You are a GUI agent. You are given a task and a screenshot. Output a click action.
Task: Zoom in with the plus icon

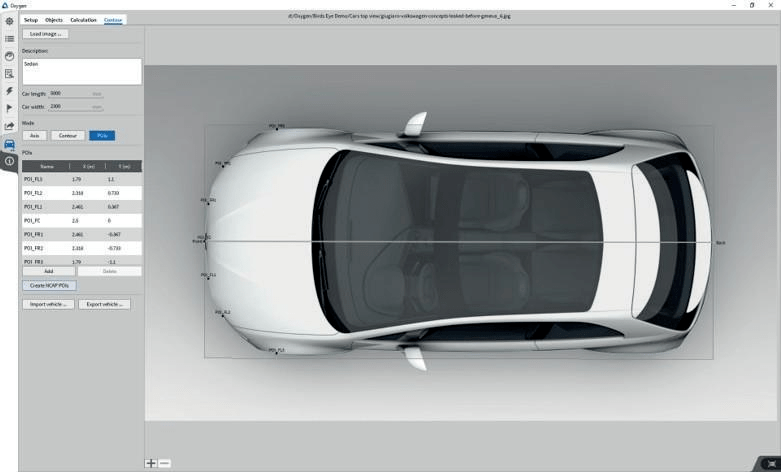click(x=151, y=463)
